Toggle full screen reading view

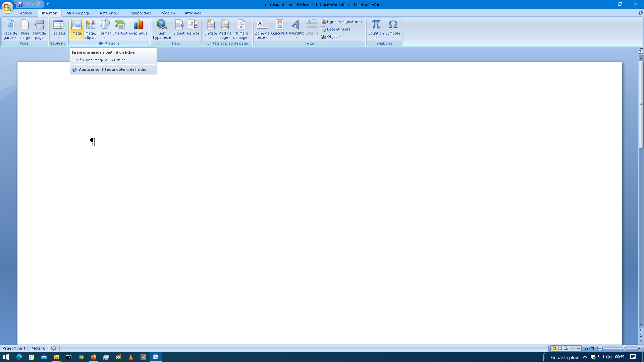point(560,348)
